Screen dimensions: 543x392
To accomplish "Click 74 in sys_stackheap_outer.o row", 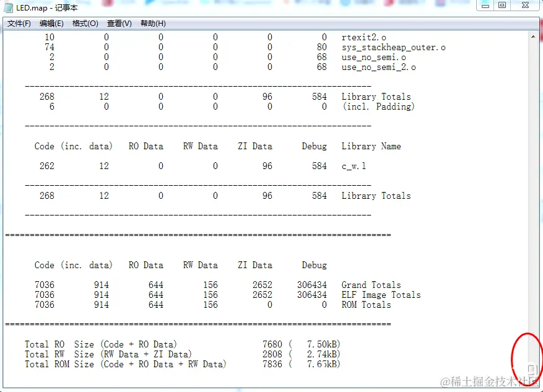I will pos(50,48).
